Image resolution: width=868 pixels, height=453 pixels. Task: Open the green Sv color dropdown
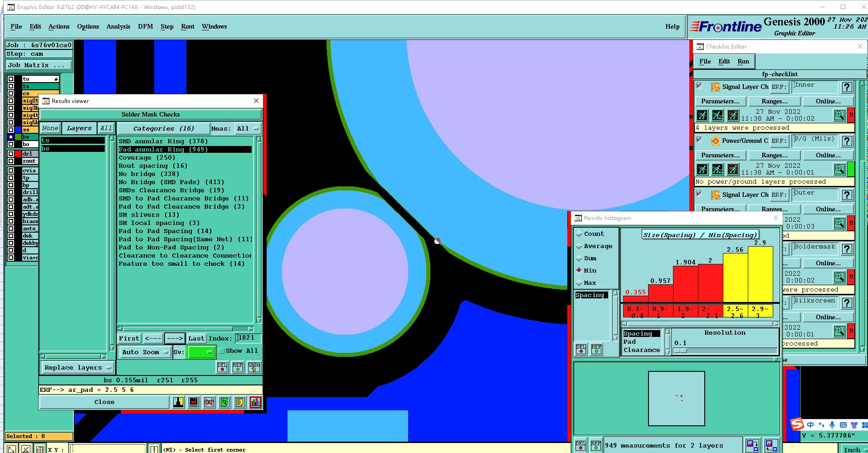coord(201,352)
